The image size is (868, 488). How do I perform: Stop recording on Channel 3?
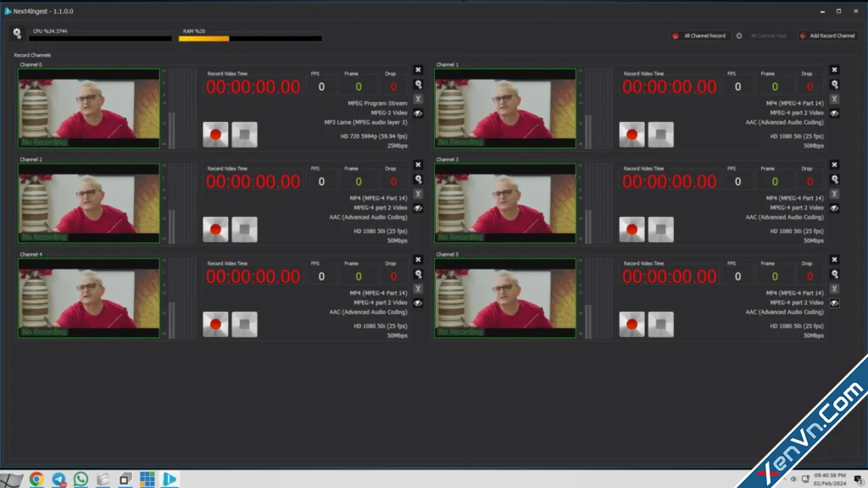[660, 230]
